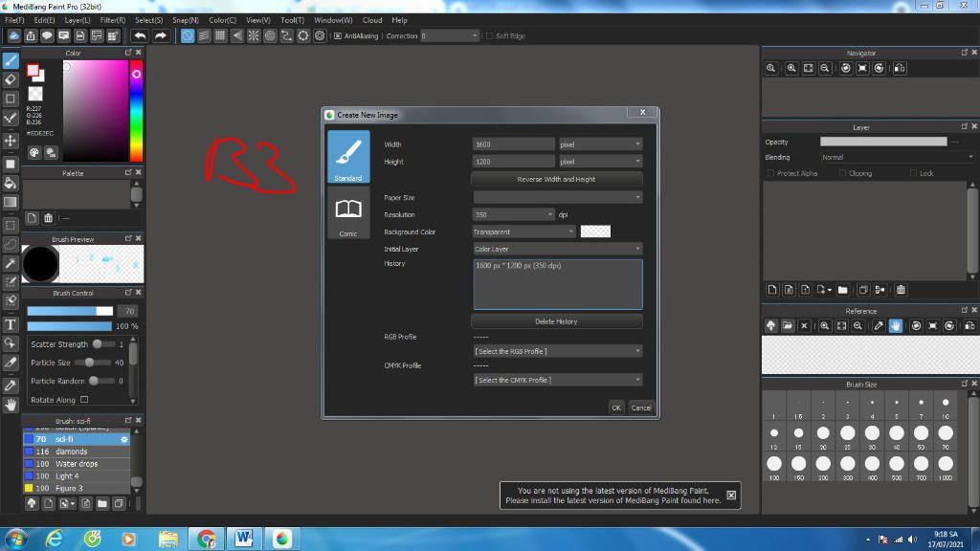Viewport: 980px width, 551px height.
Task: Expand the Initial Layer dropdown
Action: pyautogui.click(x=558, y=250)
